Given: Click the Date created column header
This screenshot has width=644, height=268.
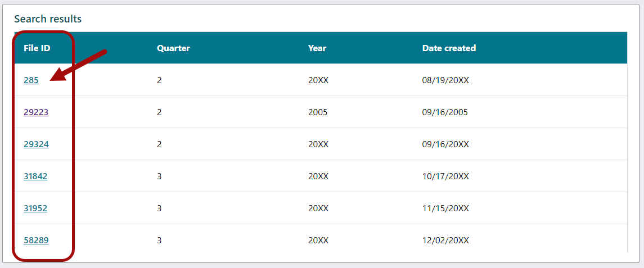Looking at the screenshot, I should [449, 48].
